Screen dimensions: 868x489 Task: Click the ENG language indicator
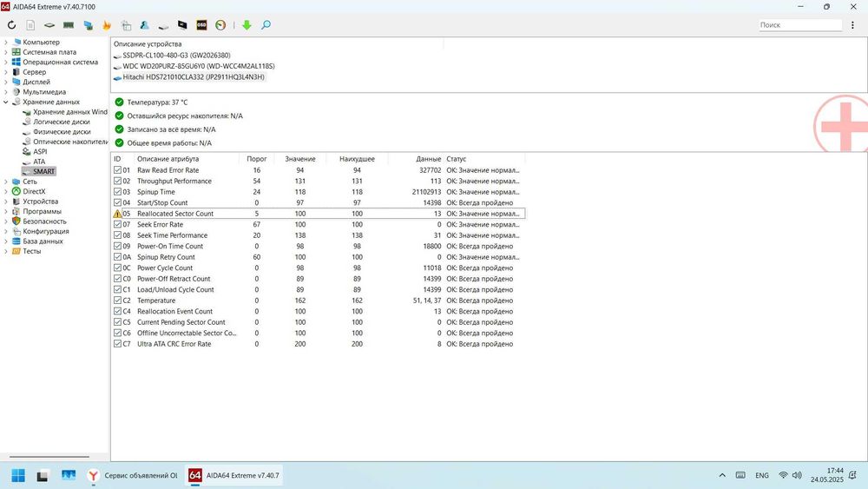click(x=762, y=475)
